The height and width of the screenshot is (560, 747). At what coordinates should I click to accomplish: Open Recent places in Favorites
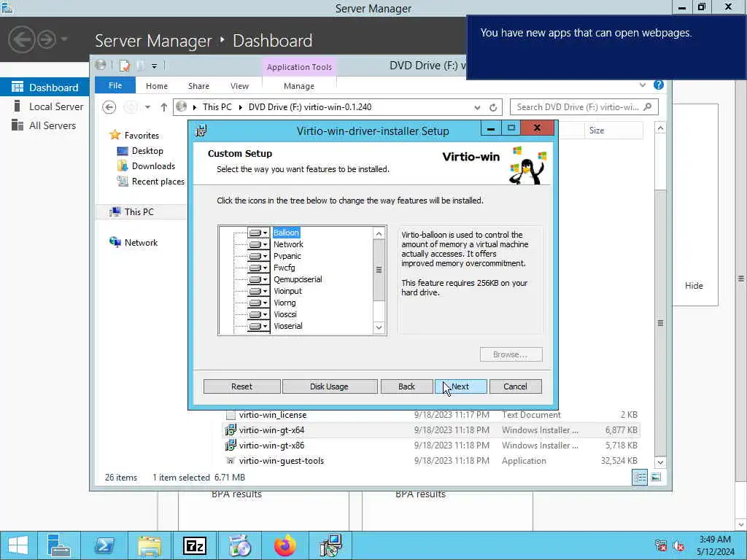pyautogui.click(x=158, y=182)
